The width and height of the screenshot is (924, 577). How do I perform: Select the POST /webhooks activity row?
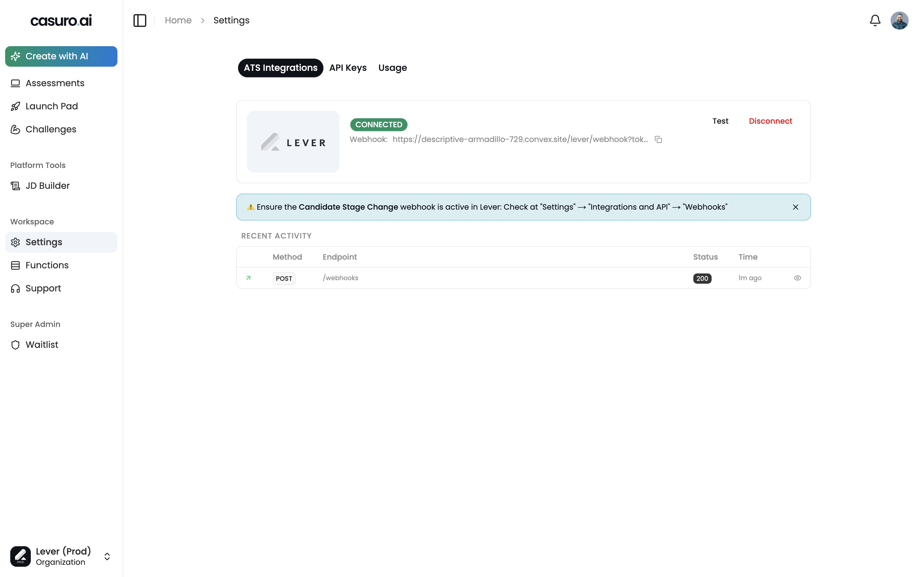coord(496,278)
